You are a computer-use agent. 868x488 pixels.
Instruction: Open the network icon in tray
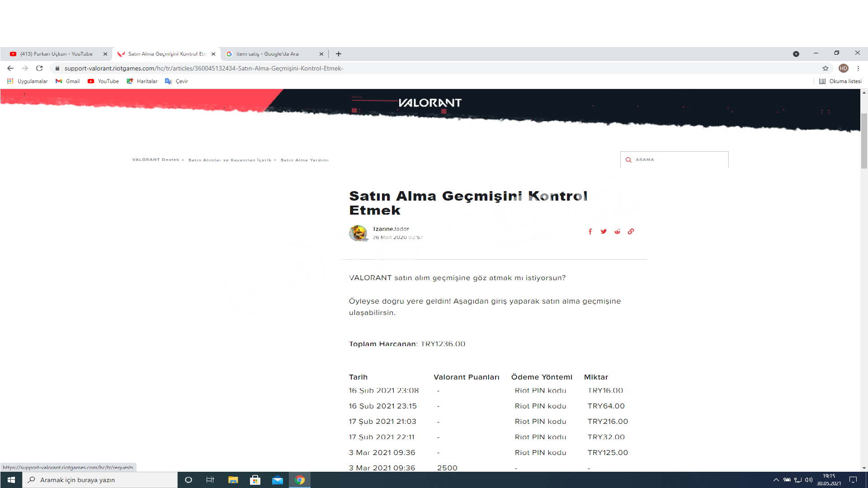pos(798,480)
